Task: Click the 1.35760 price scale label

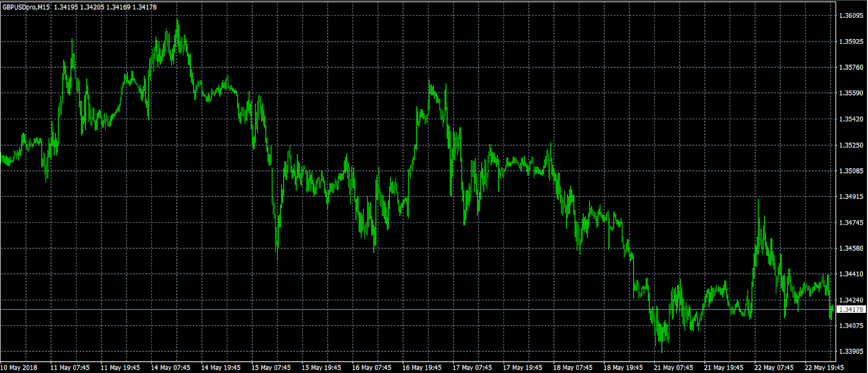Action: (x=851, y=68)
